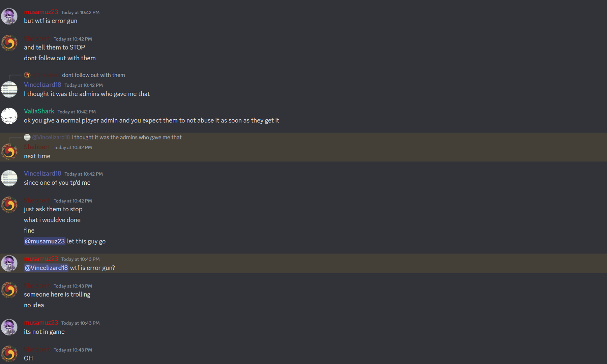
Task: Open Vincelizard18's avatar beside "since one of you tp'd me"
Action: click(x=9, y=178)
